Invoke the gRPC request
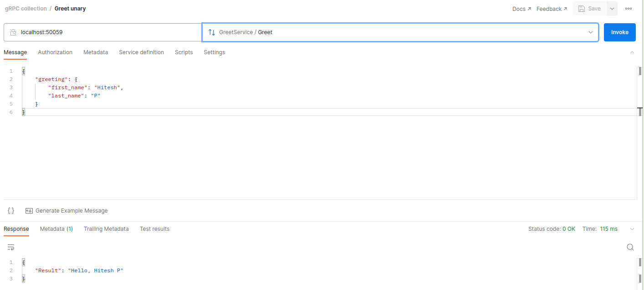Viewport: 644px width, 290px height. click(x=620, y=32)
